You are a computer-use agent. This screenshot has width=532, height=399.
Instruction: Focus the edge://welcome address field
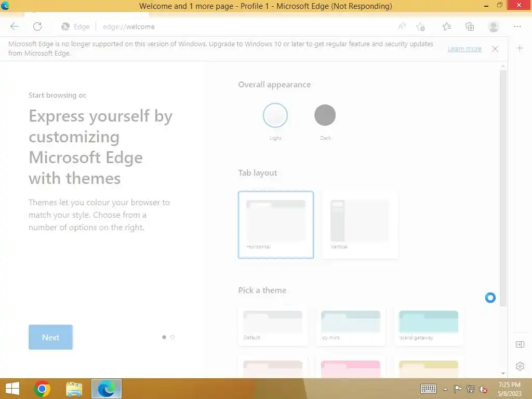coord(129,26)
